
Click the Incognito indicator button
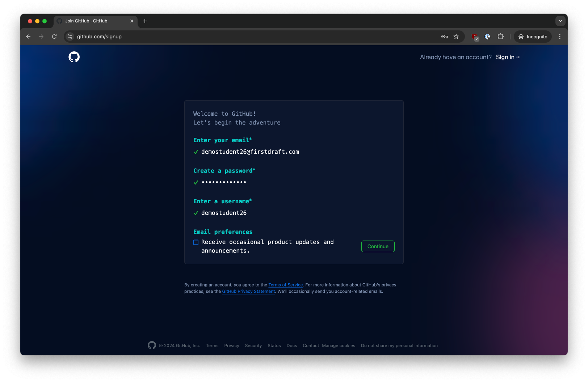533,37
